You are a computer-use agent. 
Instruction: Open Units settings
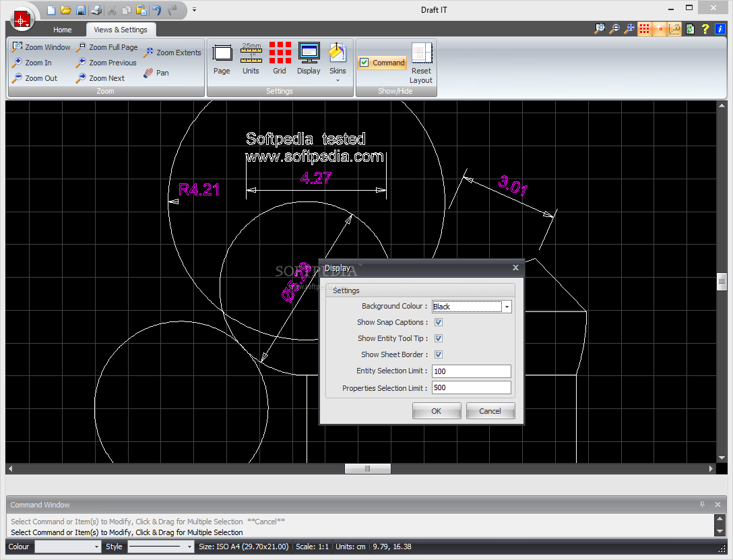tap(251, 59)
